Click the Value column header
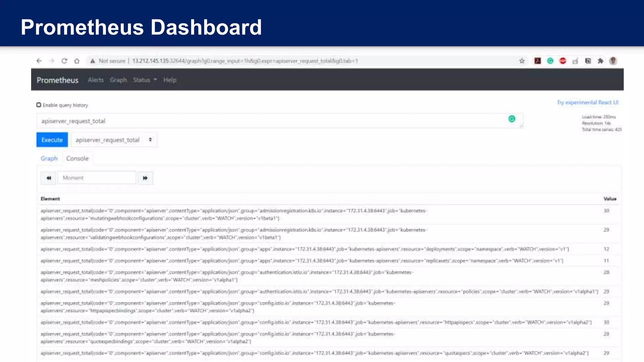Viewport: 644px width, 362px height. 610,199
